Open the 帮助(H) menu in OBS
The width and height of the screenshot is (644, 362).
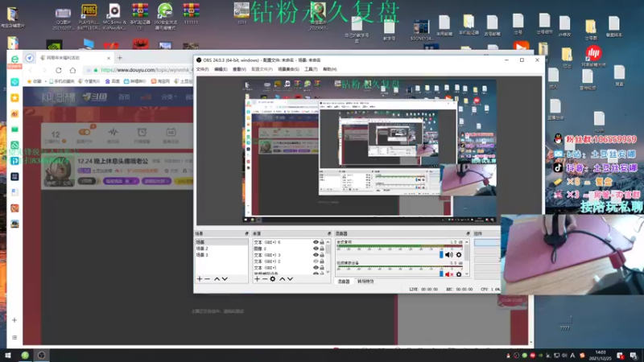(330, 69)
